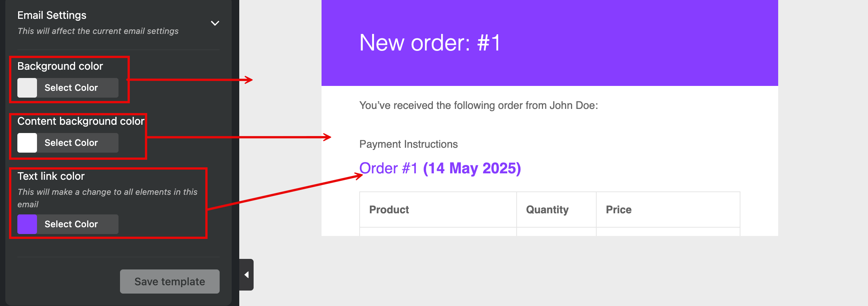Click Select Color under Content background color

click(x=71, y=143)
